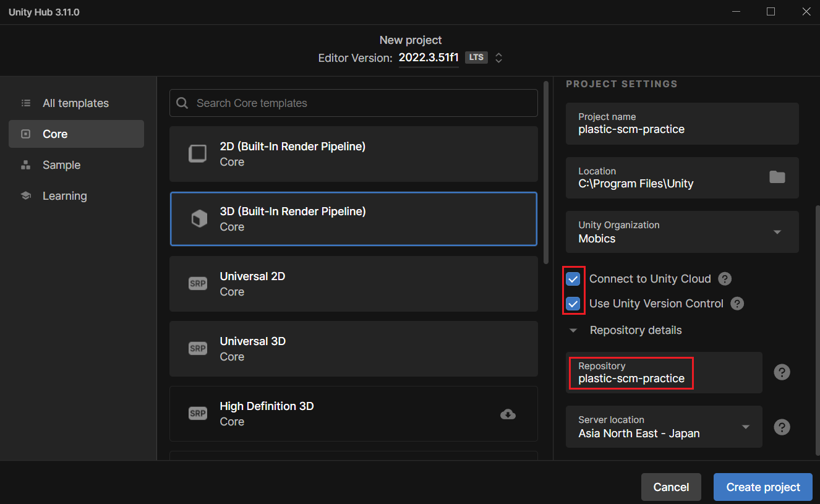Screen dimensions: 820x504
Task: Click the project settings scrollbar
Action: 816,332
